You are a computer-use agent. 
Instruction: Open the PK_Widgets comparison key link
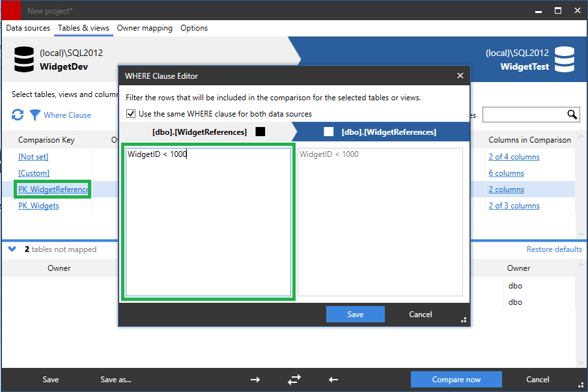click(38, 206)
